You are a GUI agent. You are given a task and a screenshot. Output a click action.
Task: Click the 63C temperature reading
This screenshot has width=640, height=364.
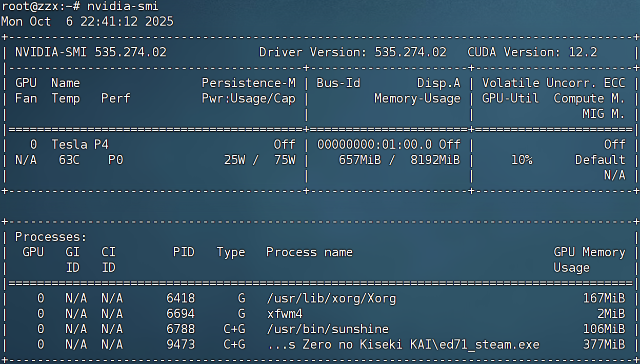(x=69, y=160)
